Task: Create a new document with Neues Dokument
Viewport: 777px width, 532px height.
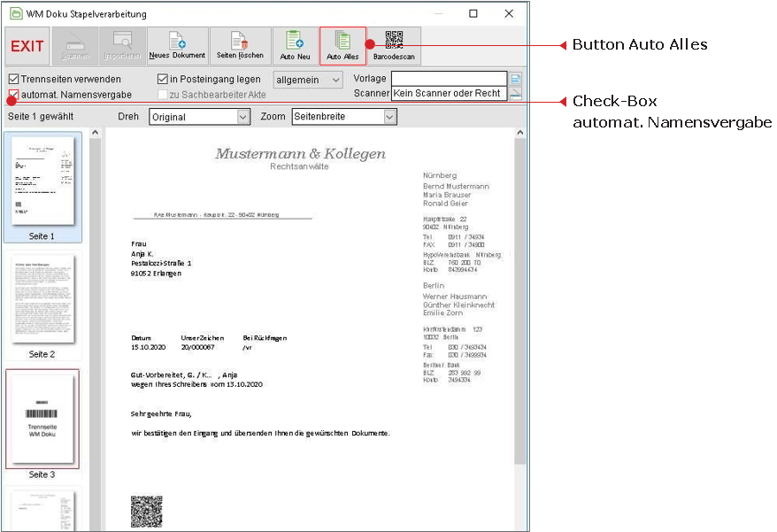Action: [x=177, y=46]
